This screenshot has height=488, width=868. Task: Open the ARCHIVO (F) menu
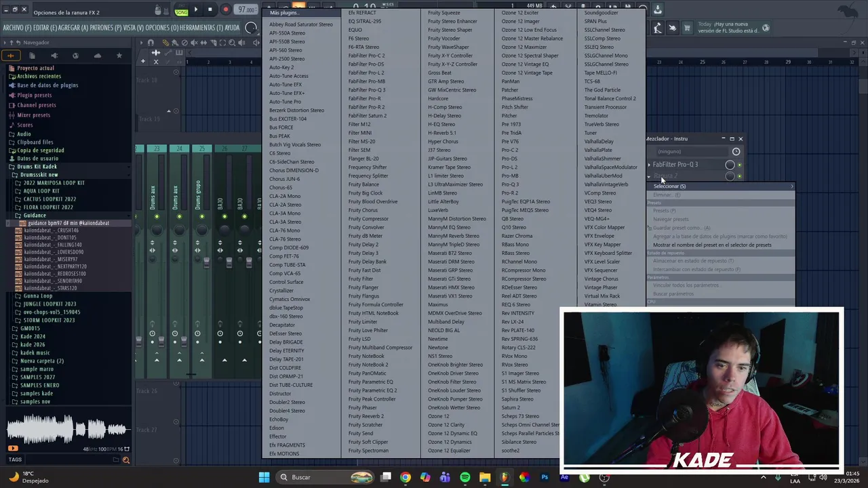coord(17,28)
